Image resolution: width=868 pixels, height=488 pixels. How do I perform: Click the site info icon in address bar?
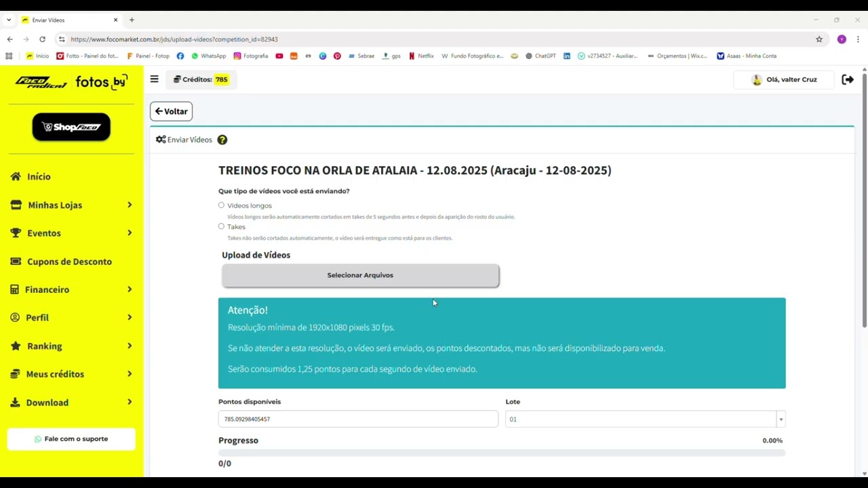coord(62,39)
